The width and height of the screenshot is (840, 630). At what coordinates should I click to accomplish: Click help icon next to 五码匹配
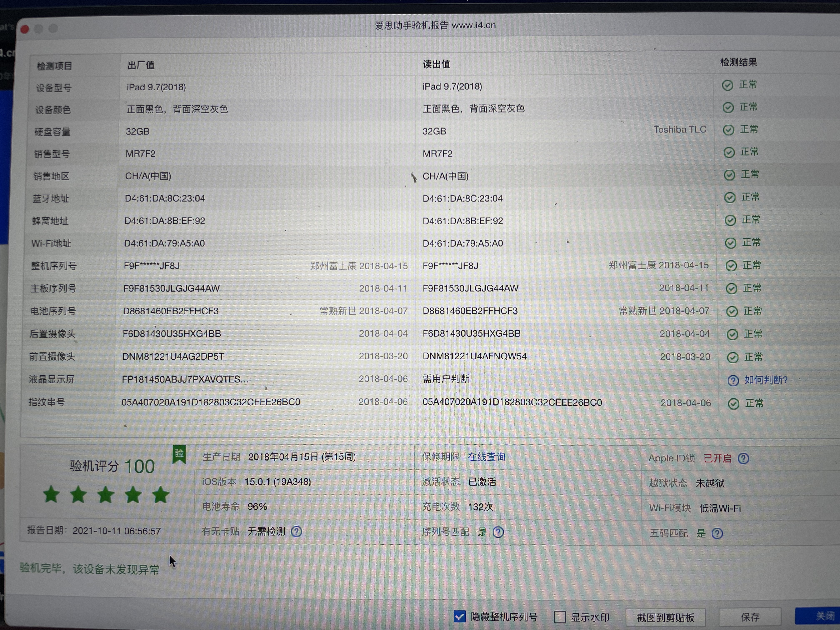[717, 534]
